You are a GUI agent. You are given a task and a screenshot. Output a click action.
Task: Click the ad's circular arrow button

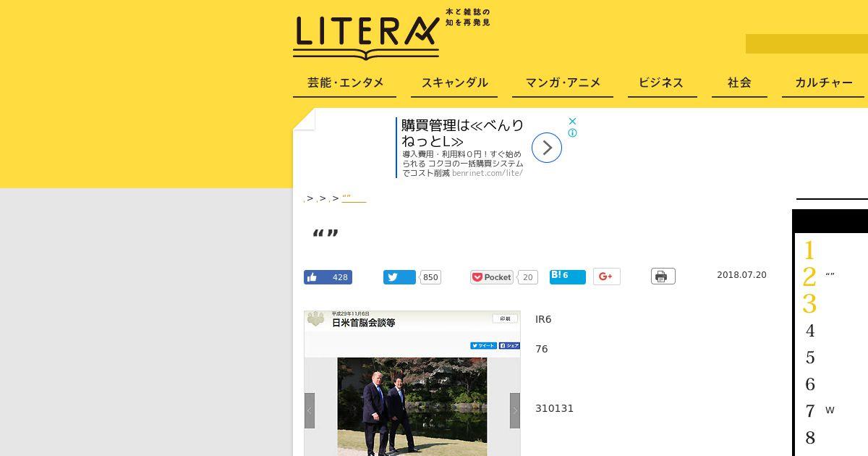(x=547, y=148)
